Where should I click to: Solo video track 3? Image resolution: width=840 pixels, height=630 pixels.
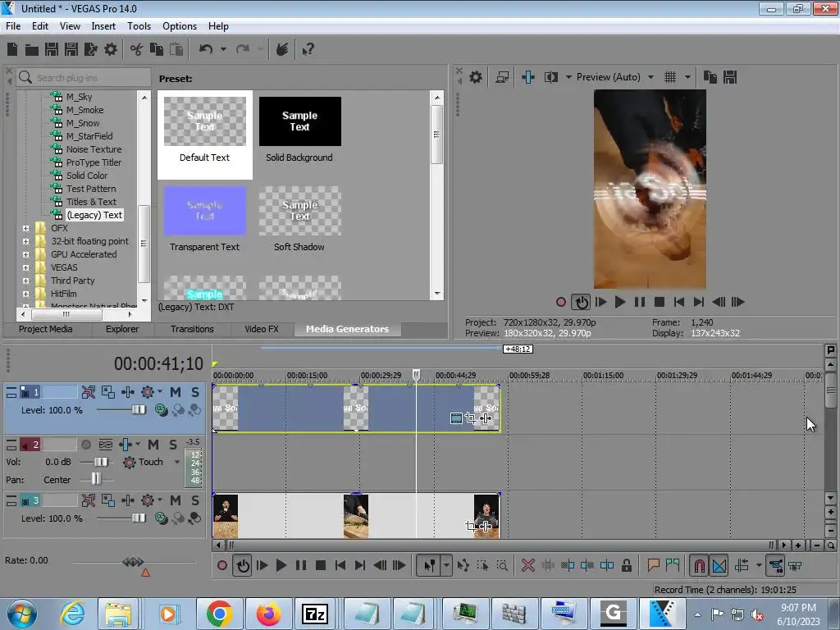(195, 500)
